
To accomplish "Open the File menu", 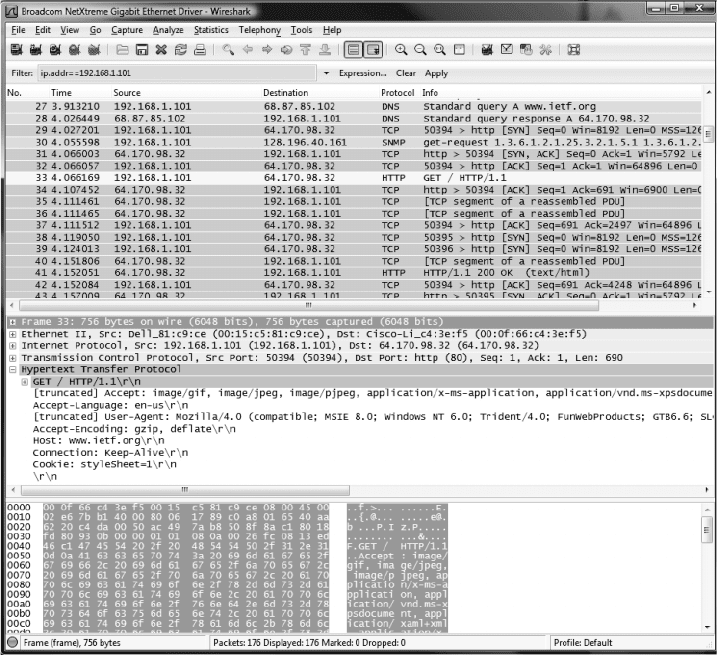I will [18, 30].
